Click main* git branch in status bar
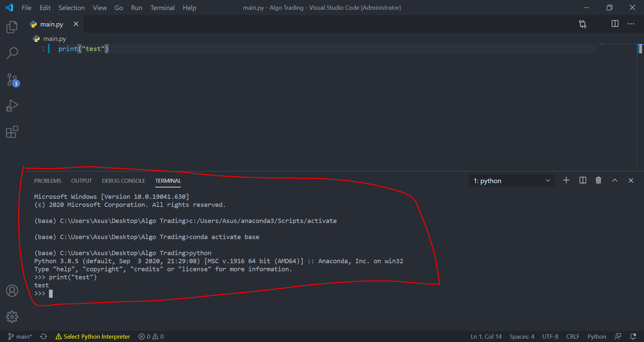 coord(20,336)
